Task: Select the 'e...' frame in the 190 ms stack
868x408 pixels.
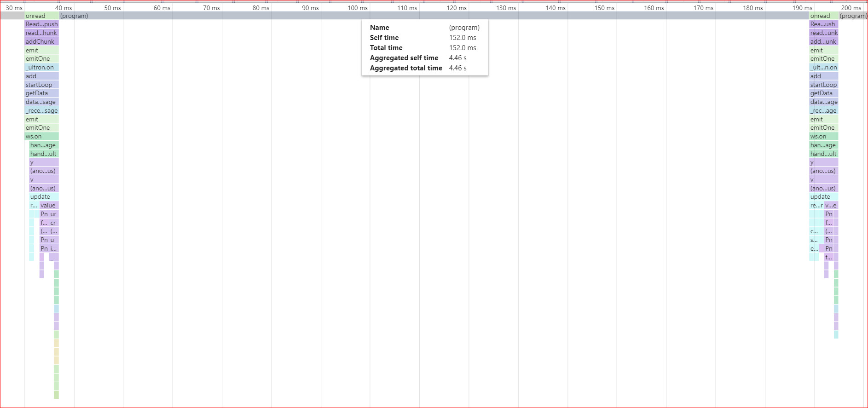Action: pos(814,249)
